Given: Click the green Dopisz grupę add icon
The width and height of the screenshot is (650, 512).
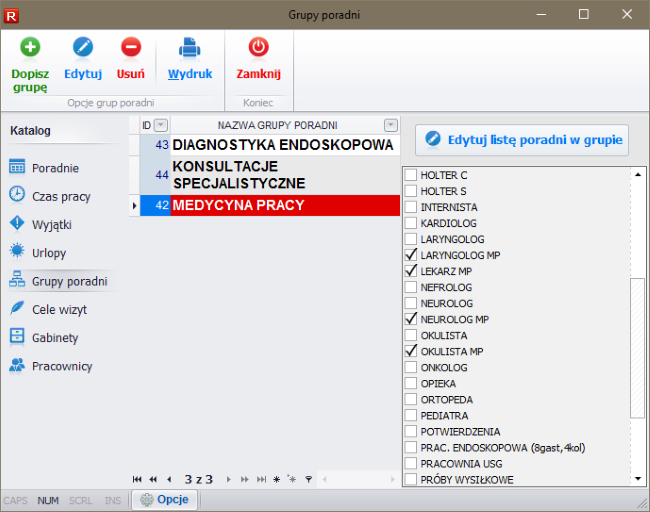Looking at the screenshot, I should 30,48.
